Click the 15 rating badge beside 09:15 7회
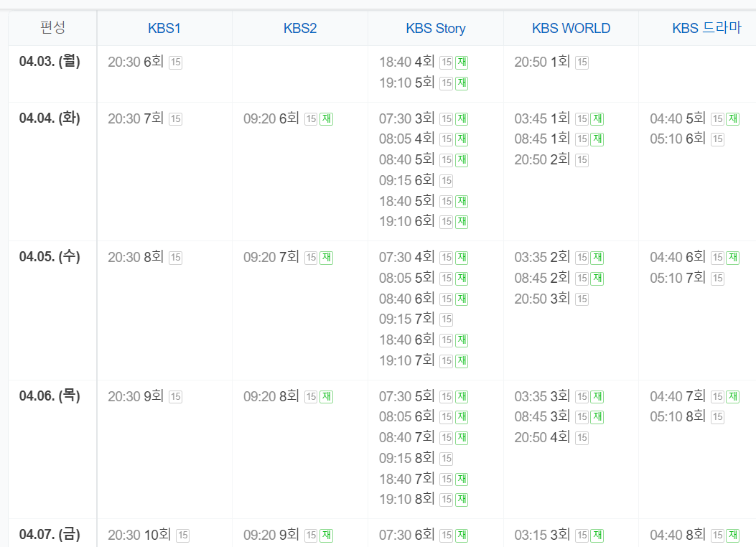The image size is (756, 547). 447,319
